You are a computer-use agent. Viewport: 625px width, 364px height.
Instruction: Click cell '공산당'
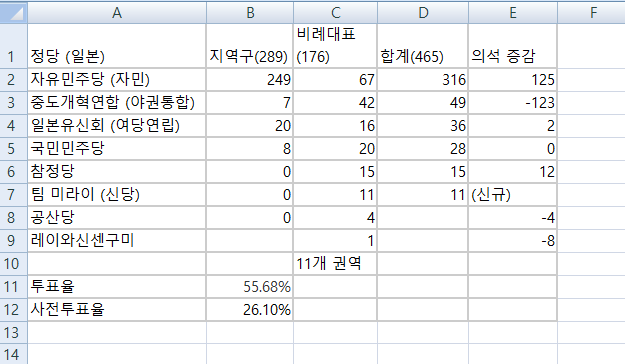(x=117, y=218)
